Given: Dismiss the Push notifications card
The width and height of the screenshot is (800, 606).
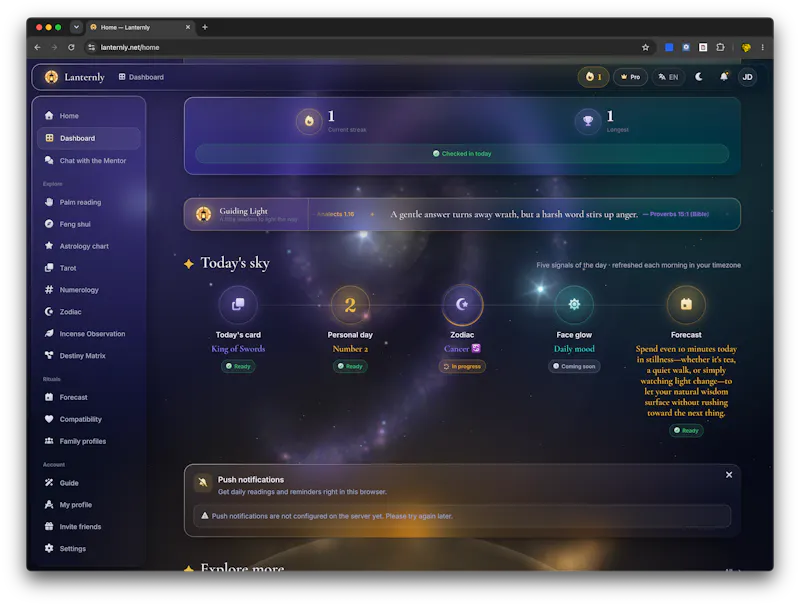Looking at the screenshot, I should (x=729, y=475).
